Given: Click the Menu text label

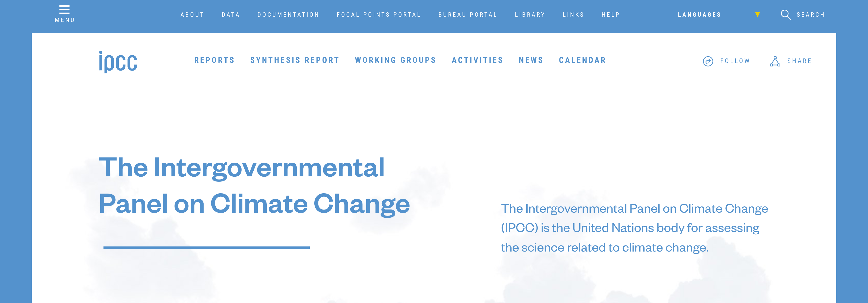Looking at the screenshot, I should coord(65,20).
